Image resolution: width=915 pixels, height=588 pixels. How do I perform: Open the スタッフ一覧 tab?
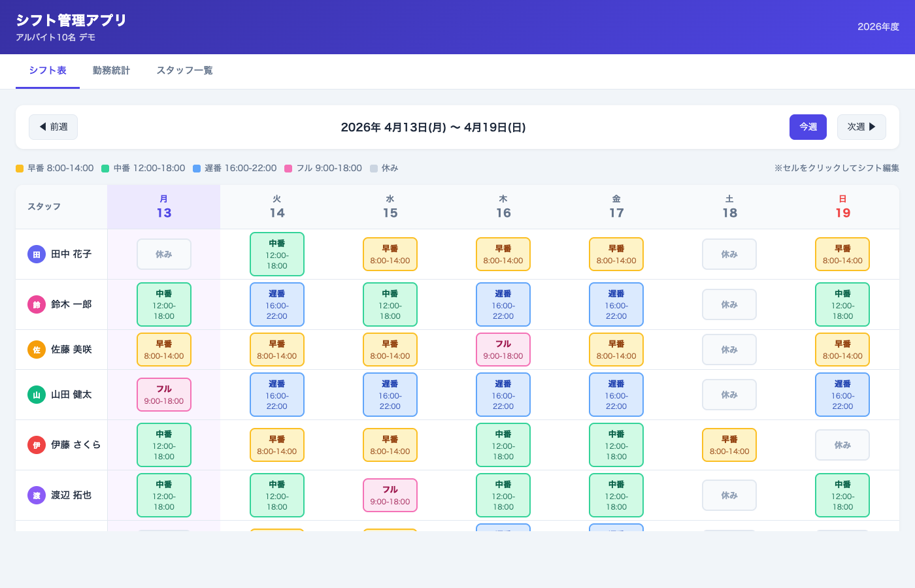[x=184, y=71]
